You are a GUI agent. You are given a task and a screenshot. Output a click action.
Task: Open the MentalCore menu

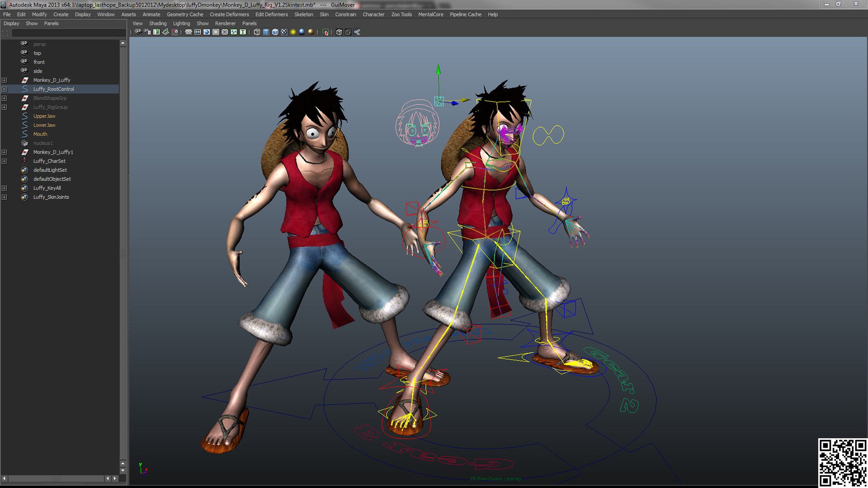431,14
